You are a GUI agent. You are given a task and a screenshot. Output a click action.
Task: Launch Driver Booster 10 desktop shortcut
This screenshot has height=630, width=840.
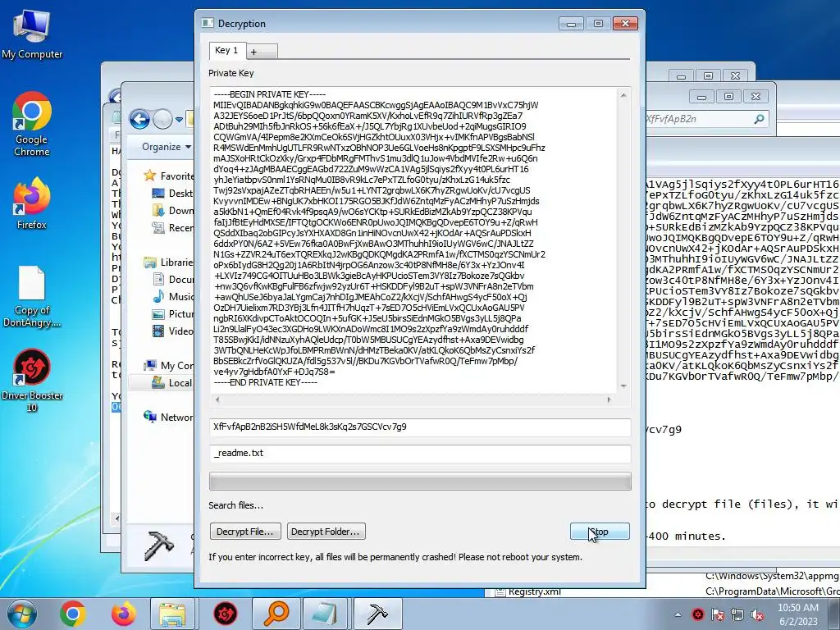coord(32,381)
